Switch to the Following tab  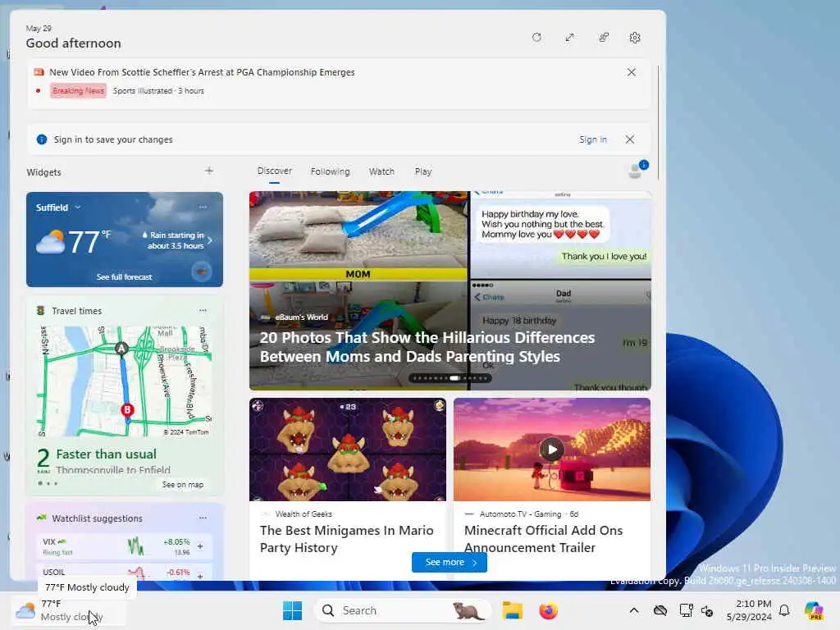click(x=330, y=171)
